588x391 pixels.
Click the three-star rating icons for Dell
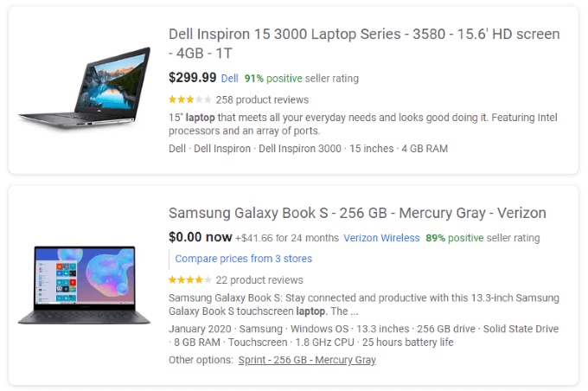[189, 99]
